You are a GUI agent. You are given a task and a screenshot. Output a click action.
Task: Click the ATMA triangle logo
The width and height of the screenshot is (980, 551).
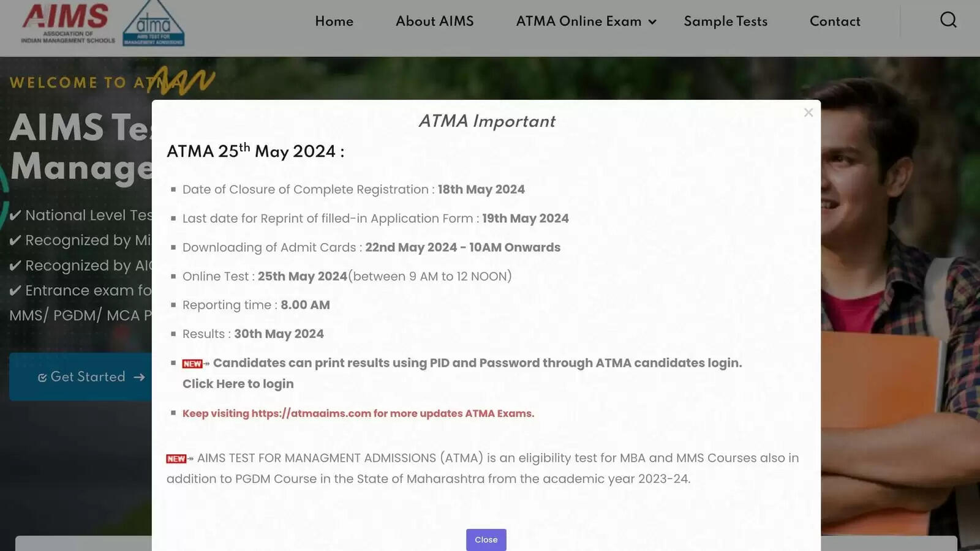tap(153, 23)
